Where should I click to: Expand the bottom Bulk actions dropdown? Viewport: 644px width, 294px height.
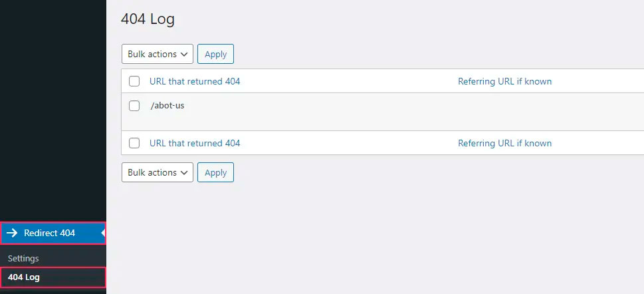[x=157, y=172]
